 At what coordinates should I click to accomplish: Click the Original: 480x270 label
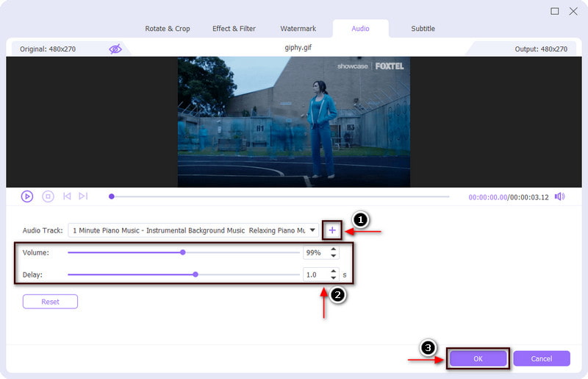click(x=48, y=49)
